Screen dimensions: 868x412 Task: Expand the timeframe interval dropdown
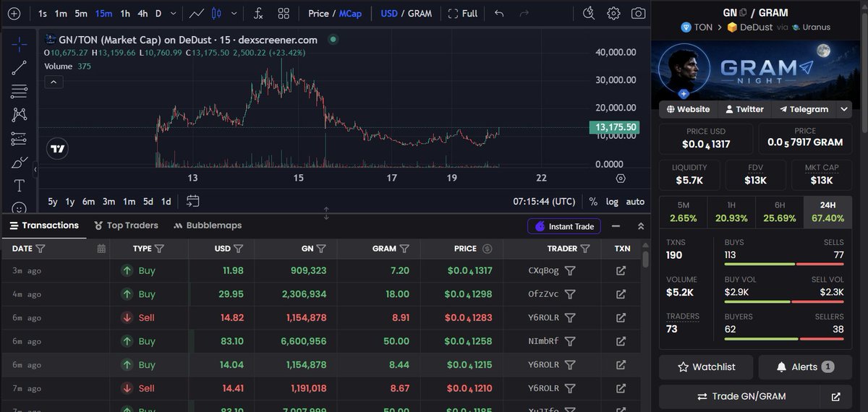click(x=174, y=13)
